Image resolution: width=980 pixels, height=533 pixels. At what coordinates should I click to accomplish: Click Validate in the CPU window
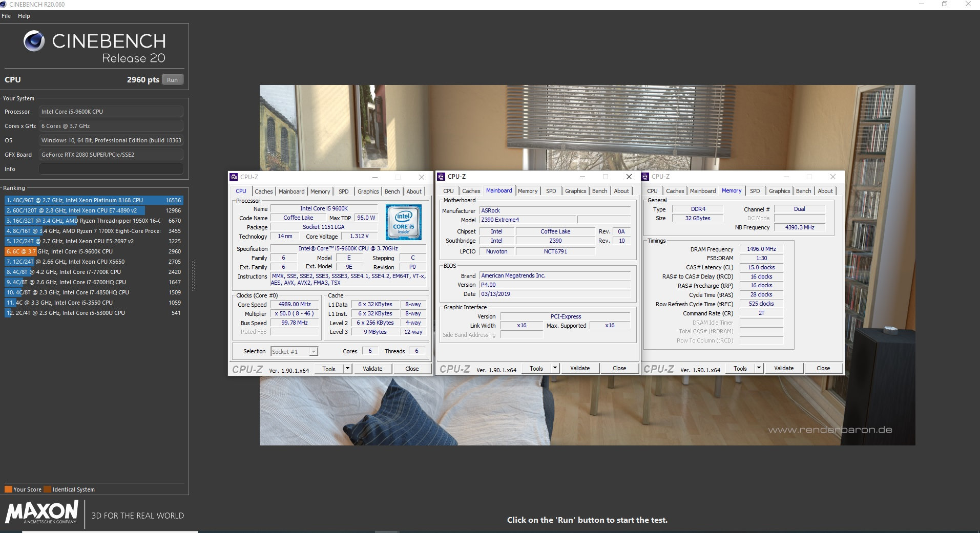click(372, 369)
